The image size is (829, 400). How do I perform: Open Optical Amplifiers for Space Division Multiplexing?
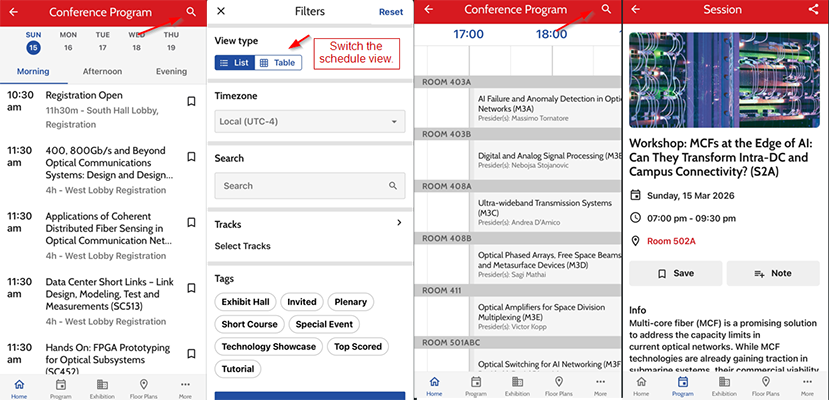pos(546,317)
